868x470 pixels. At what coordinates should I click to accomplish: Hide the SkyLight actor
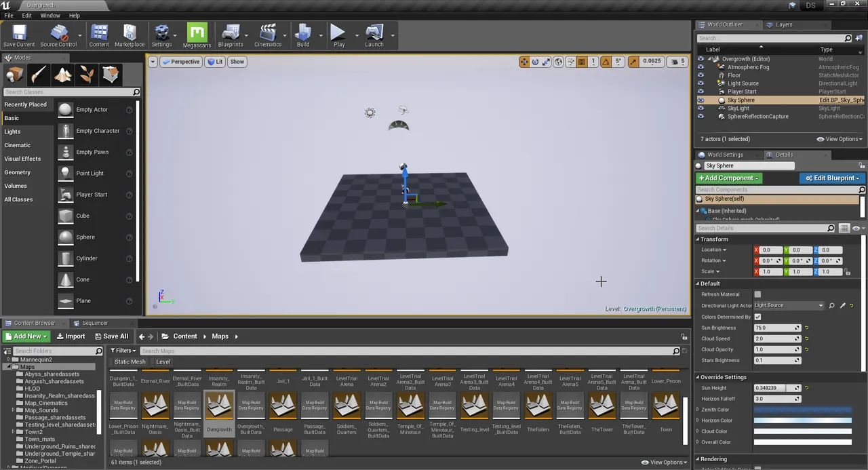(701, 108)
